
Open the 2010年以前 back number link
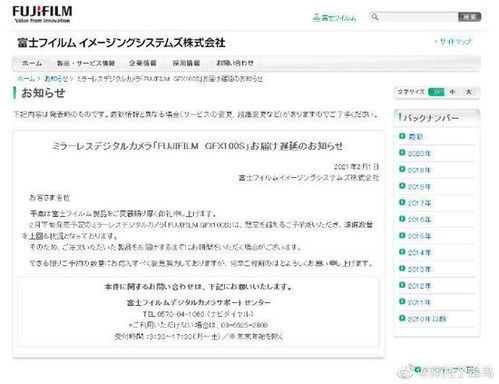point(427,319)
